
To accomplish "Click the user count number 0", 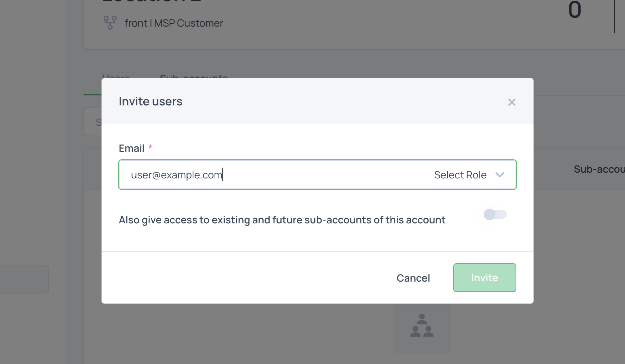I will (575, 10).
